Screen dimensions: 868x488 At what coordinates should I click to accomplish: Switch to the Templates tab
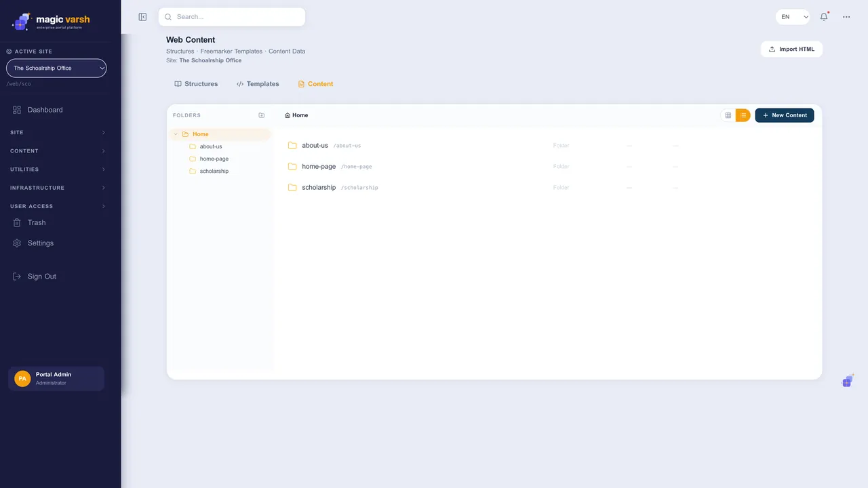[x=258, y=84]
